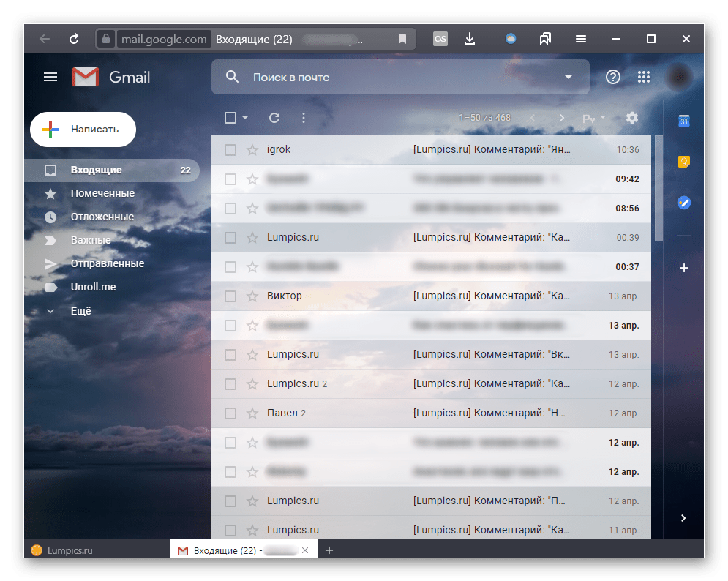The image size is (728, 581).
Task: Expand the search options dropdown arrow
Action: point(568,77)
